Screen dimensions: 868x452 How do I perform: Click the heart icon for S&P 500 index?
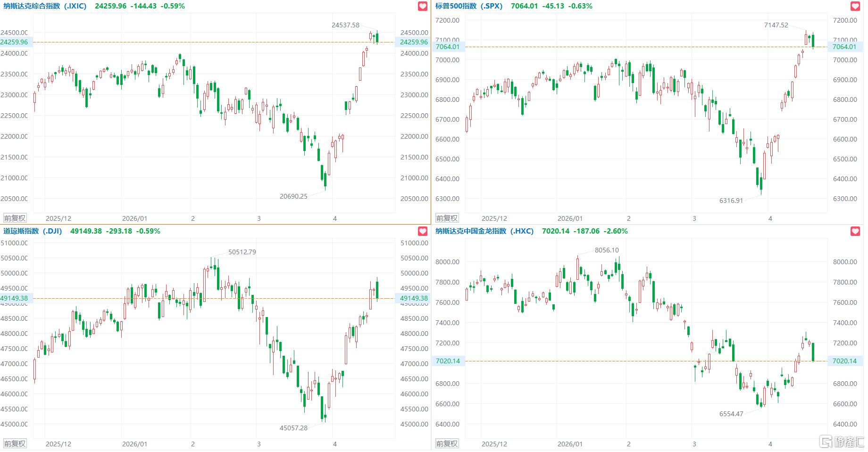pos(855,6)
